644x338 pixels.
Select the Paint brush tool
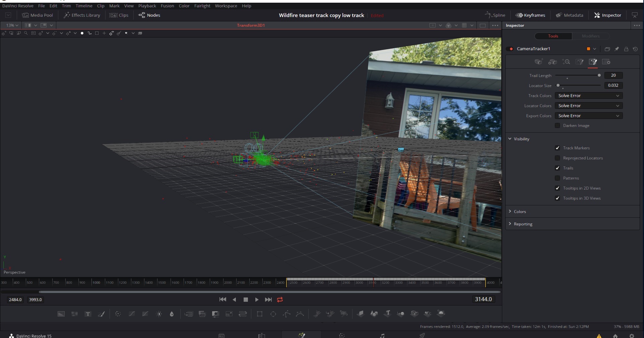pos(101,314)
